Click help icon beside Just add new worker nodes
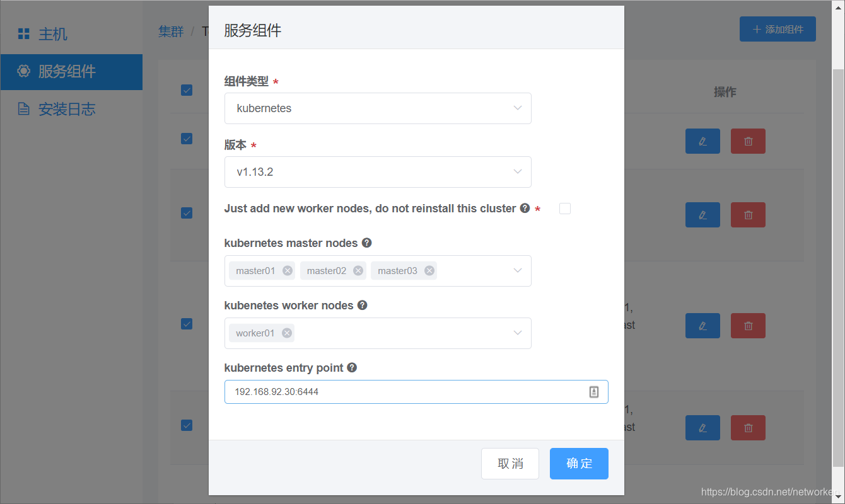 pos(525,208)
